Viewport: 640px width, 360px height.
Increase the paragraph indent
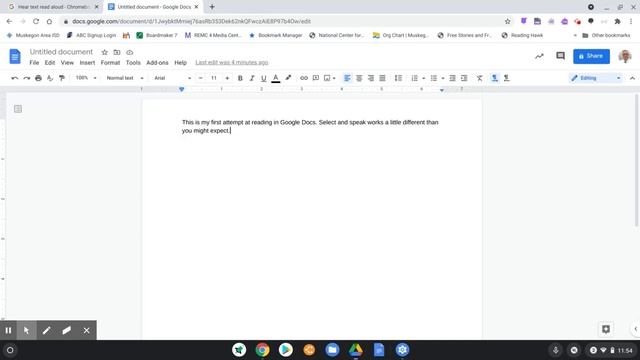point(464,78)
